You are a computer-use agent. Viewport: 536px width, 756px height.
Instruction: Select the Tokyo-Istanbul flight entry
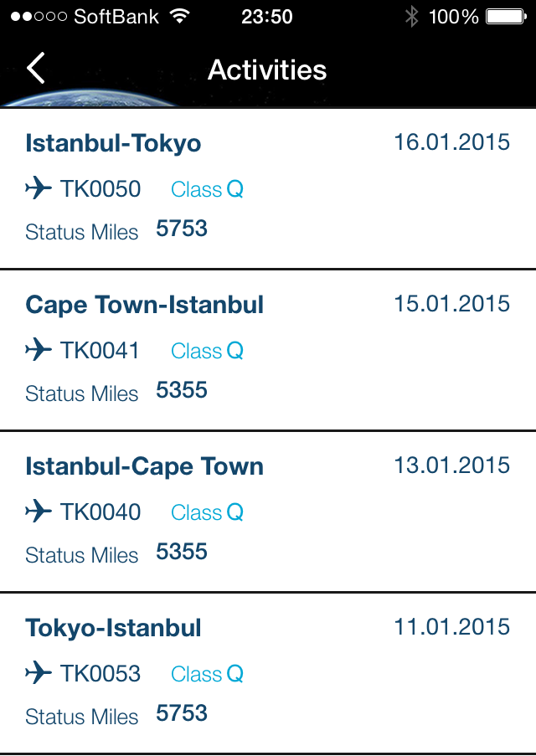coord(113,628)
